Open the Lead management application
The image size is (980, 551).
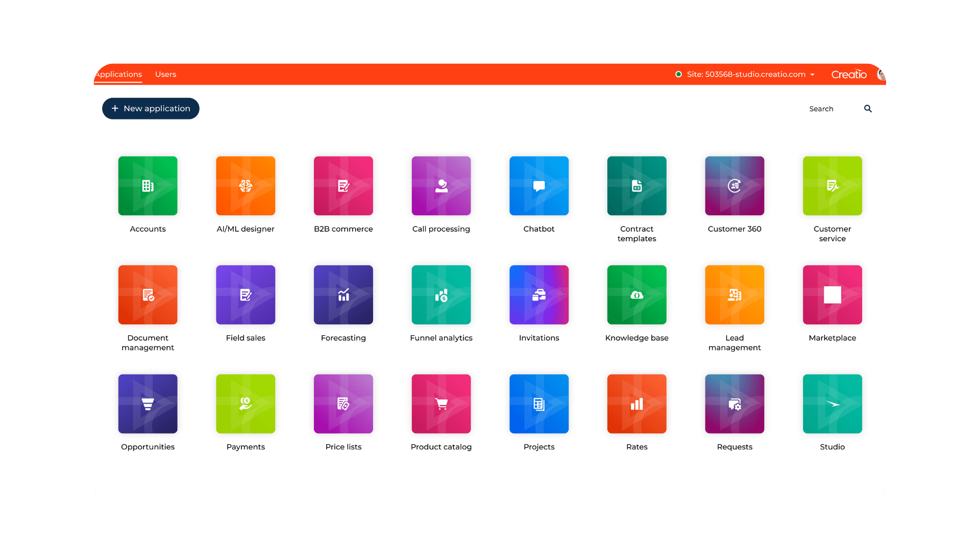[x=734, y=294]
